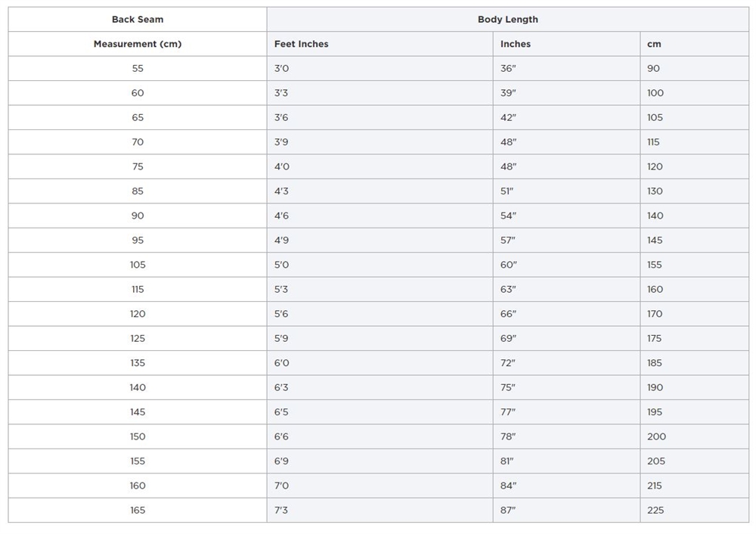Select the back seam value 55
This screenshot has height=534, width=756.
click(138, 69)
